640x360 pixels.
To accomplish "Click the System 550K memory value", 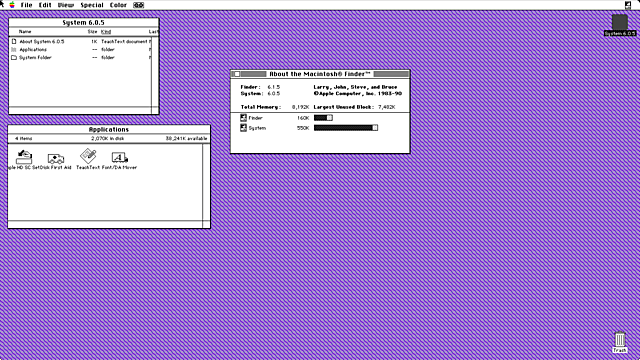I will click(x=303, y=128).
